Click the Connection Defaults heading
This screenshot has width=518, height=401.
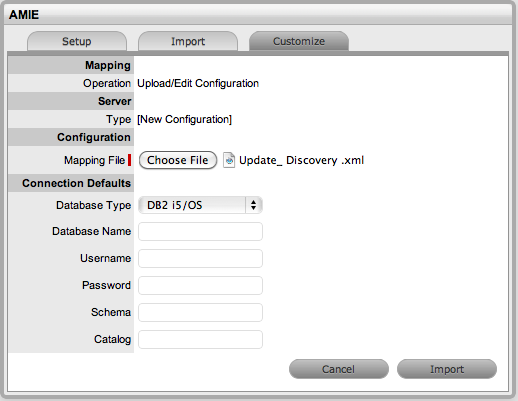pos(76,183)
